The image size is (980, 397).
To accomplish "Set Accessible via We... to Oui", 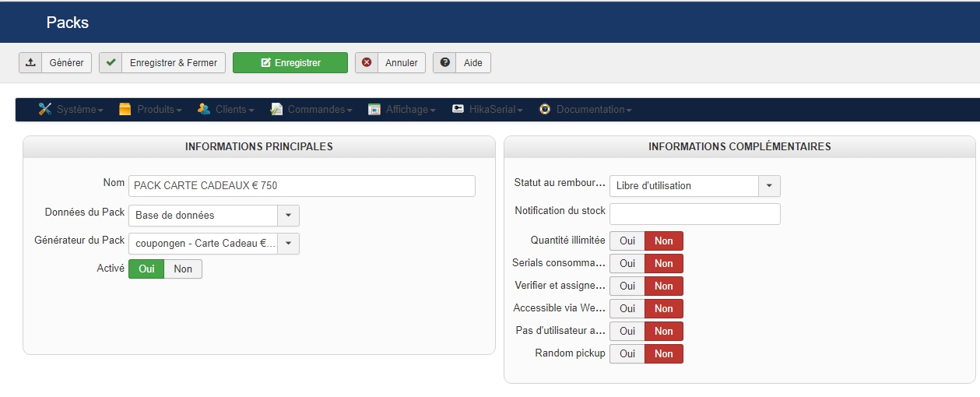I will (627, 309).
